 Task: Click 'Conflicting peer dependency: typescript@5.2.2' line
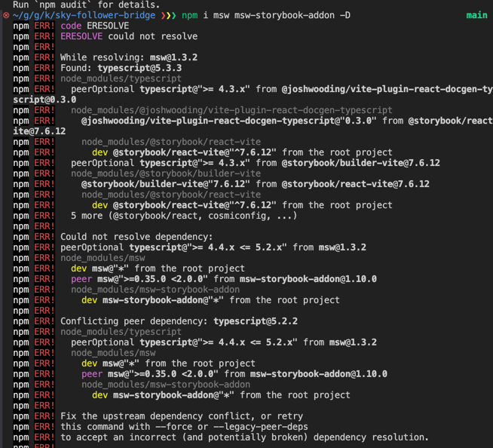[x=179, y=321]
